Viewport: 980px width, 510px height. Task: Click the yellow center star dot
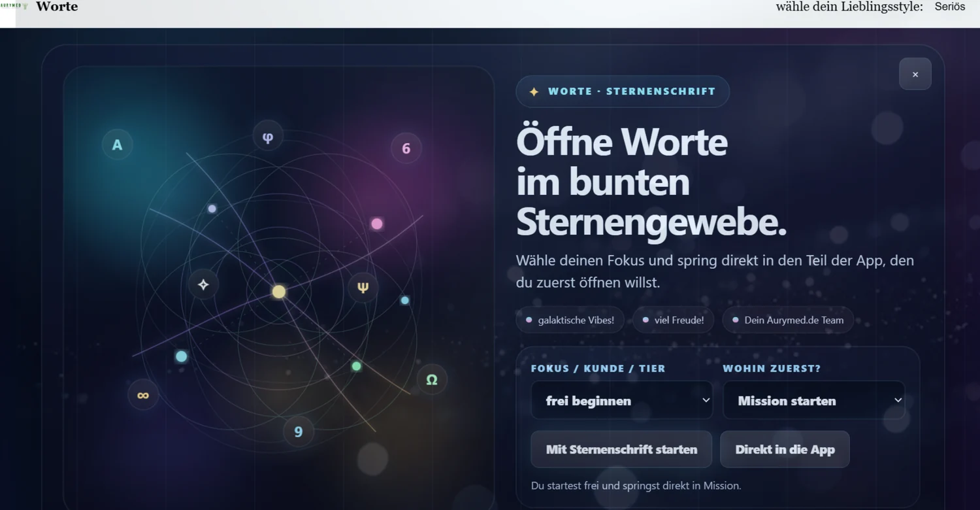click(279, 292)
